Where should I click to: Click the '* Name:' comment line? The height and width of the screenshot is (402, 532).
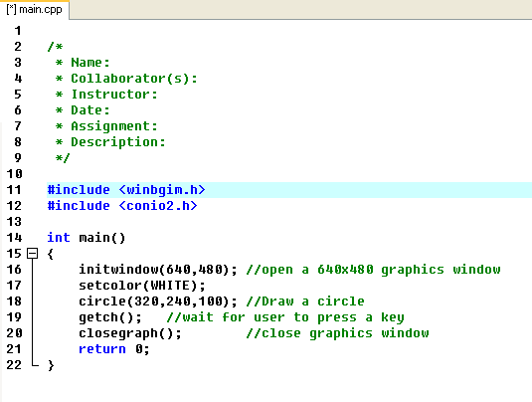pos(83,63)
